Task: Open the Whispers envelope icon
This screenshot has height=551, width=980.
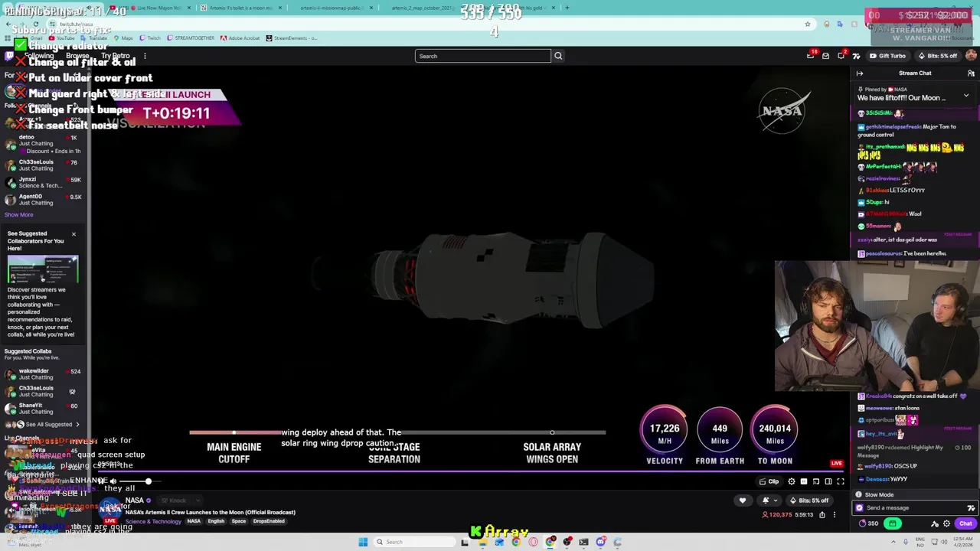Action: pos(825,56)
